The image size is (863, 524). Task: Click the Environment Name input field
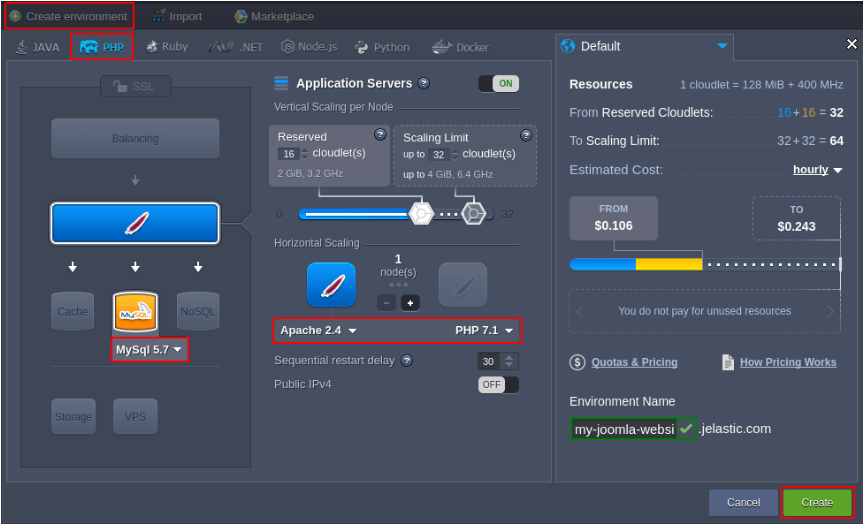[x=623, y=429]
